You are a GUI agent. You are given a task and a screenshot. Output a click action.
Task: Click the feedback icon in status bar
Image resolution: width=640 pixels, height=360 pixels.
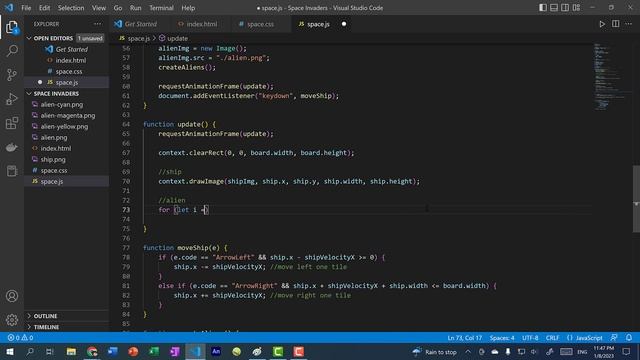(614, 338)
